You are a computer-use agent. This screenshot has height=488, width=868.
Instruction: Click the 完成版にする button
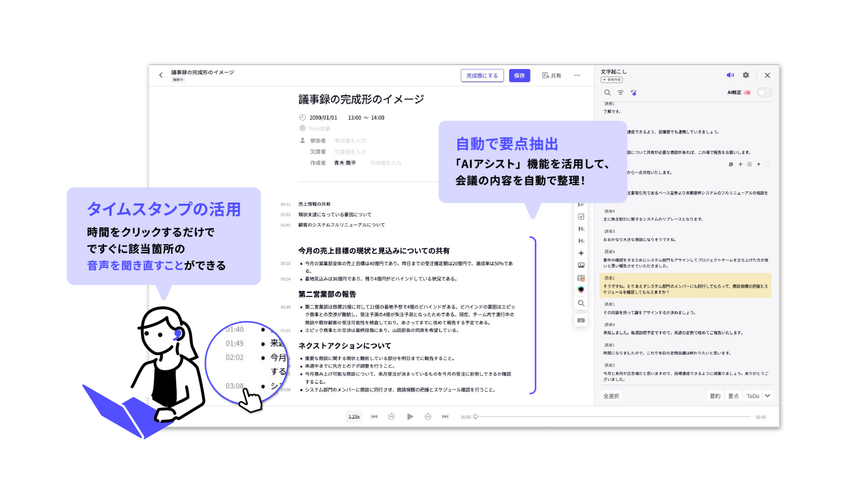[482, 76]
